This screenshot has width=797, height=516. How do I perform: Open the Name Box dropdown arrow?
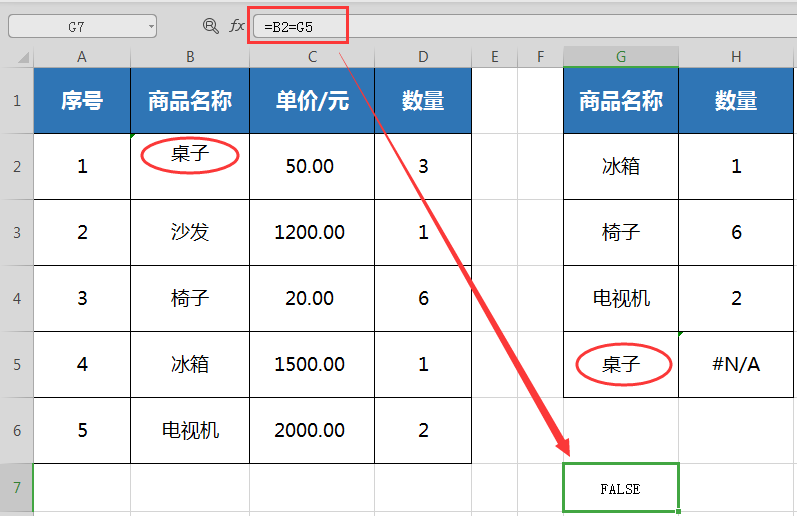[151, 27]
